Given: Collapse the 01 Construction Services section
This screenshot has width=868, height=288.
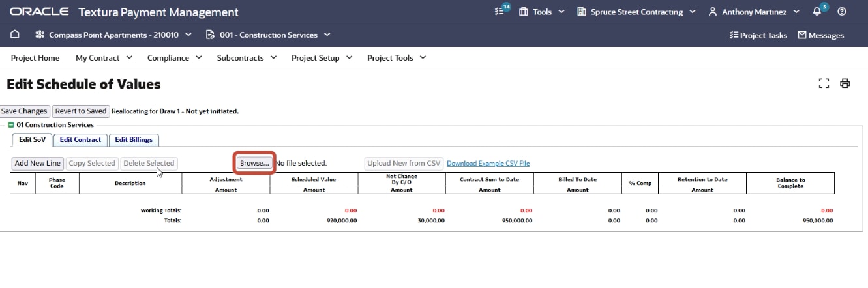Looking at the screenshot, I should [11, 125].
